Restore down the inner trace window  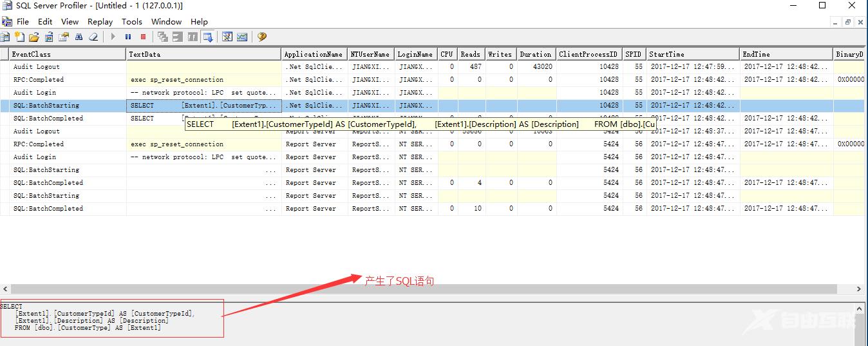(848, 21)
